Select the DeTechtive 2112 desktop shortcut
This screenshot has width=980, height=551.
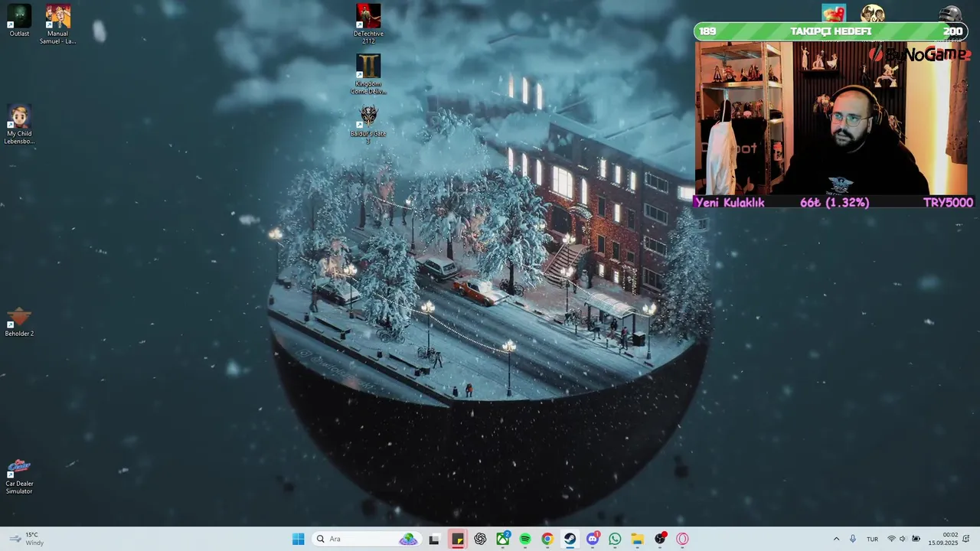tap(368, 24)
